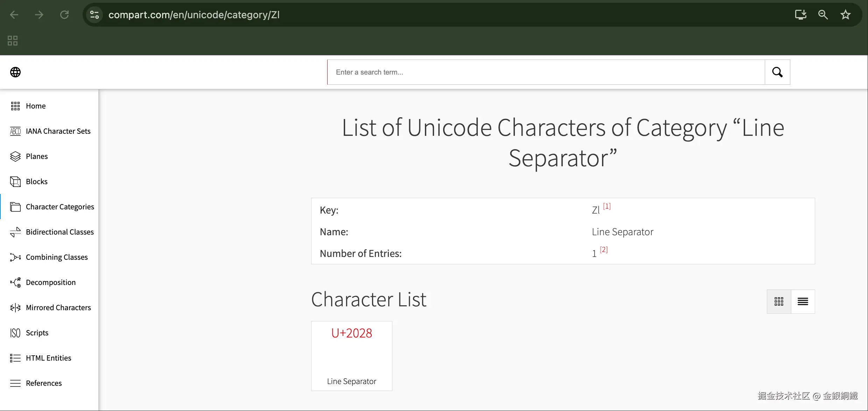This screenshot has height=411, width=868.
Task: Bookmark this page with star icon
Action: pyautogui.click(x=846, y=15)
